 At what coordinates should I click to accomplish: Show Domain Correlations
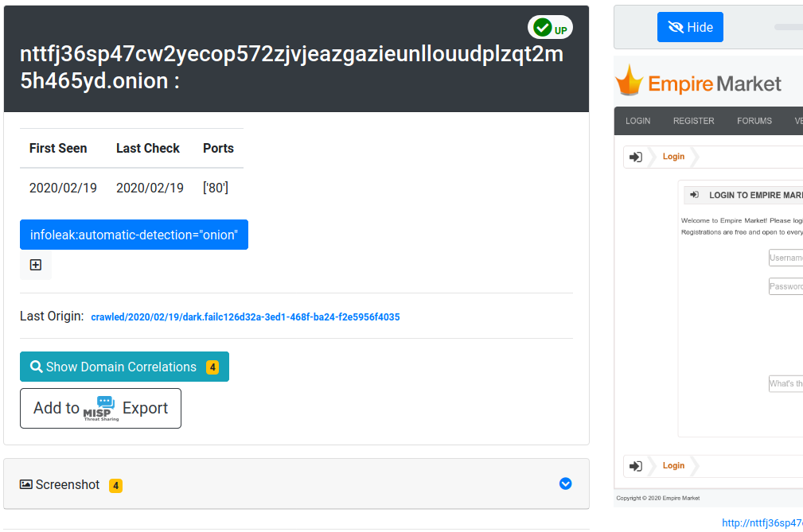coord(124,367)
